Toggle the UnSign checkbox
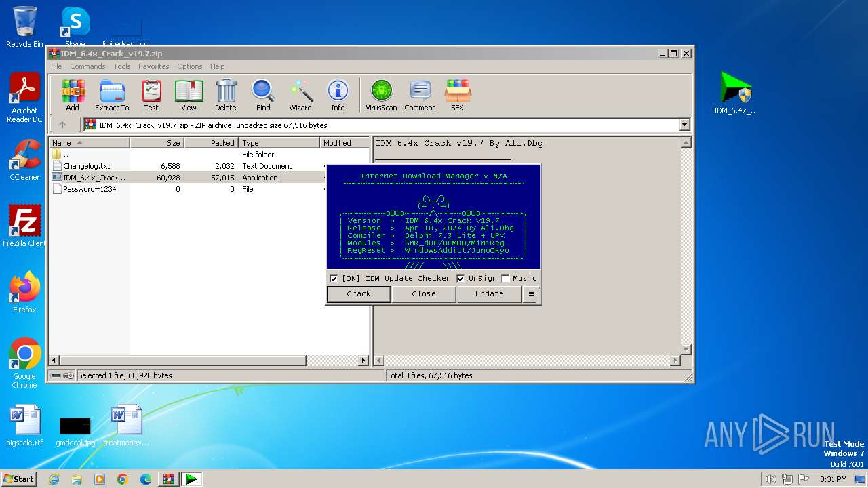868x488 pixels. pyautogui.click(x=460, y=279)
